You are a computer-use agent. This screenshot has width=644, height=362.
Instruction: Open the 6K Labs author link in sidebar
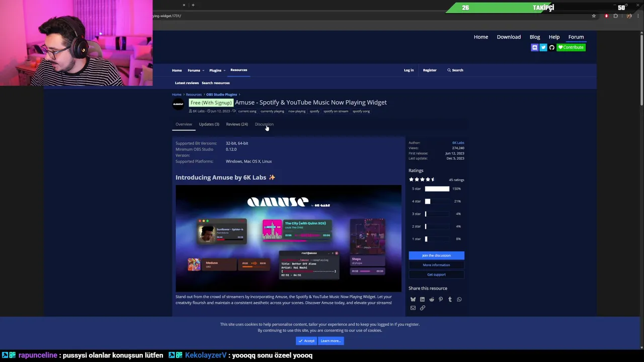tap(458, 143)
